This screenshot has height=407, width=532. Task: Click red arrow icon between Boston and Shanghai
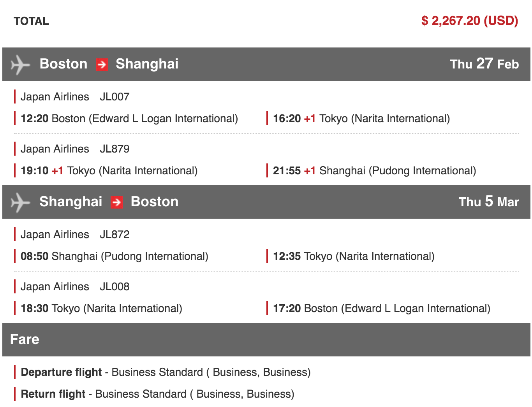point(102,64)
